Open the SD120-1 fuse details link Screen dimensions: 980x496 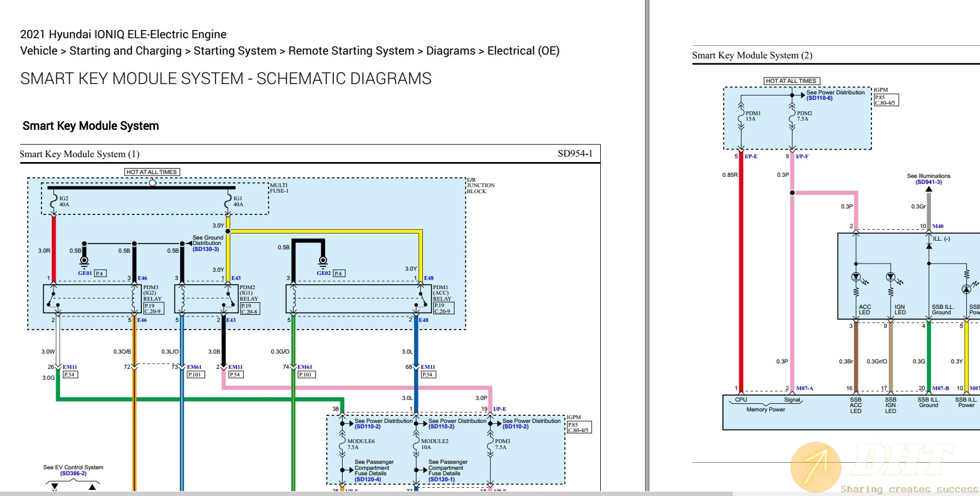click(x=441, y=480)
